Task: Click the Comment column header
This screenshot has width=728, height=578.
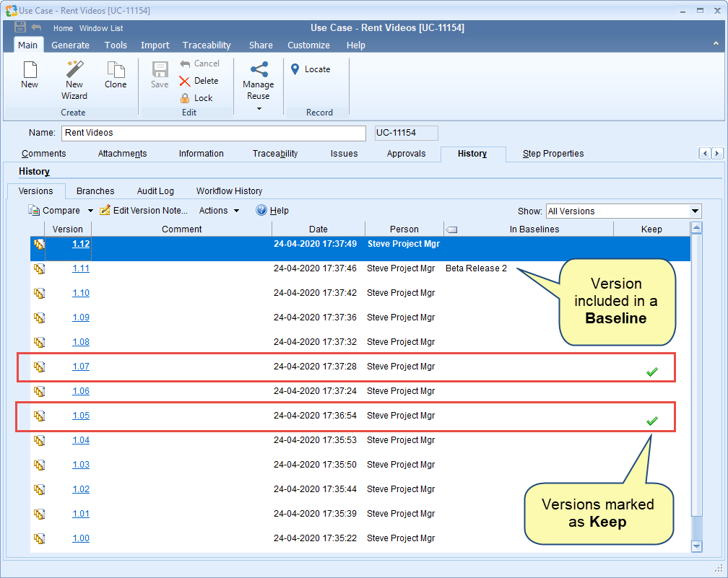Action: 181,229
